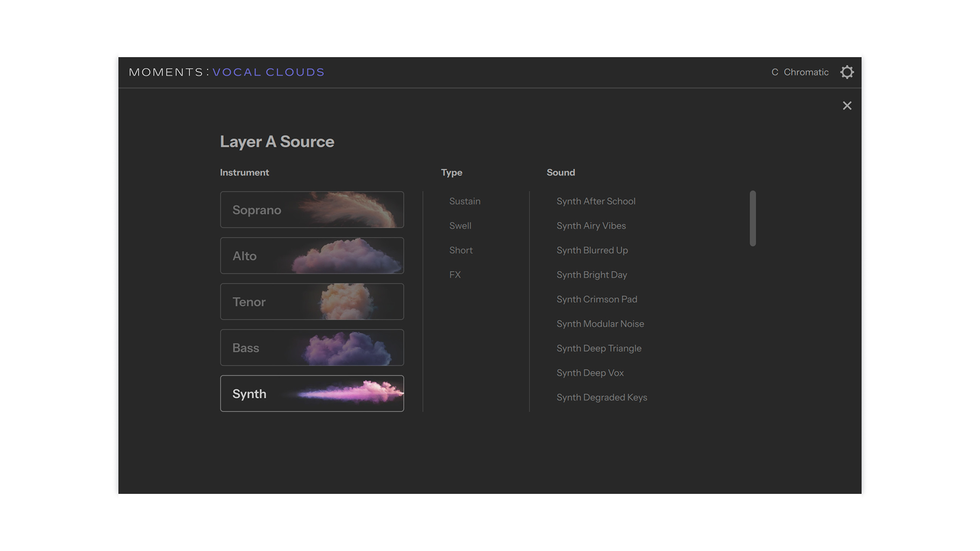Open the C Chromatic key selector
The width and height of the screenshot is (980, 551).
(x=800, y=72)
